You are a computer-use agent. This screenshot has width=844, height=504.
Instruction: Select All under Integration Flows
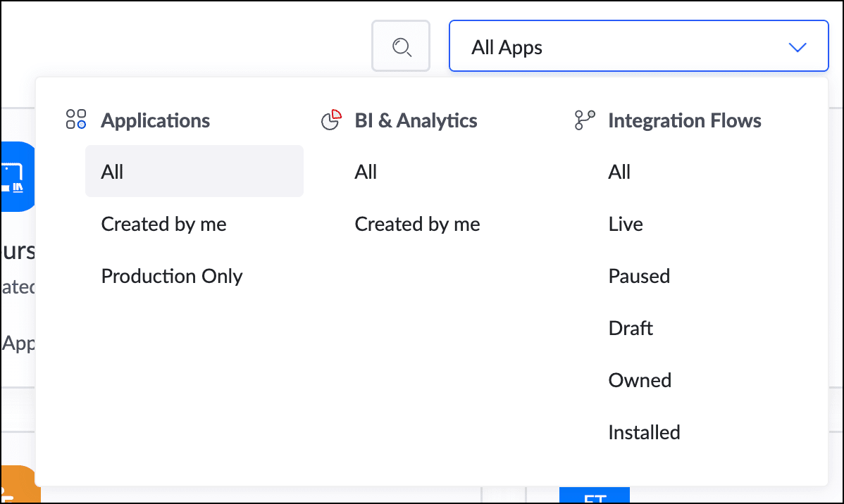(x=619, y=172)
